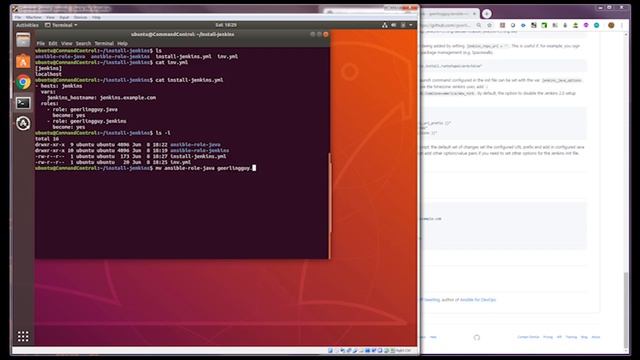Click ansible-role-jenkins entry in ls -l output

pyautogui.click(x=199, y=150)
